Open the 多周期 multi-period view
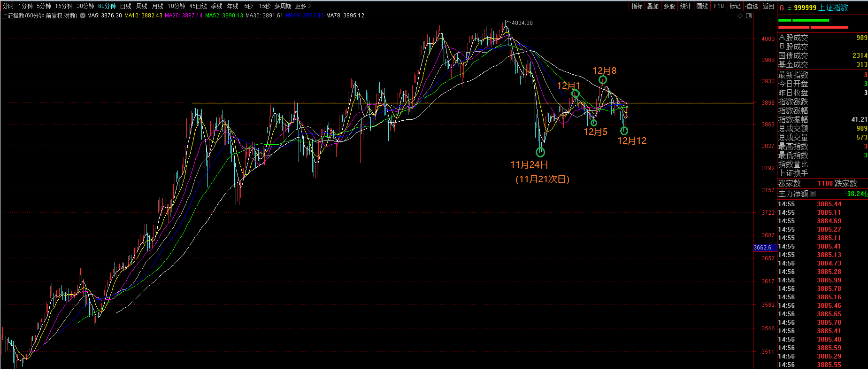The height and width of the screenshot is (374, 868). (283, 6)
